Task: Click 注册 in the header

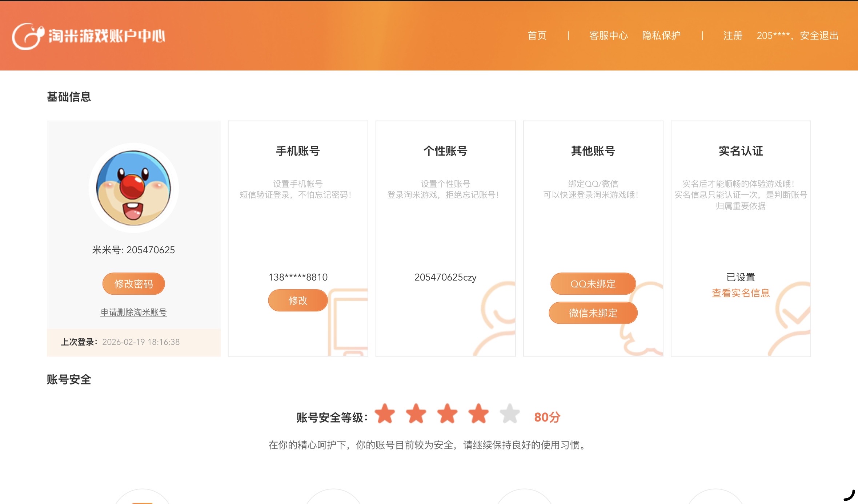Action: 733,36
